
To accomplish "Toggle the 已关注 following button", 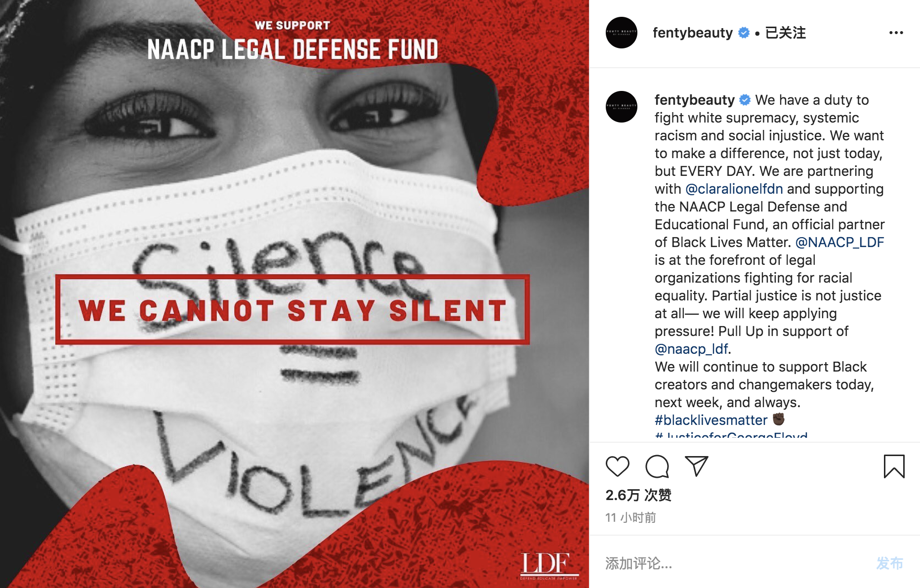I will click(x=785, y=33).
